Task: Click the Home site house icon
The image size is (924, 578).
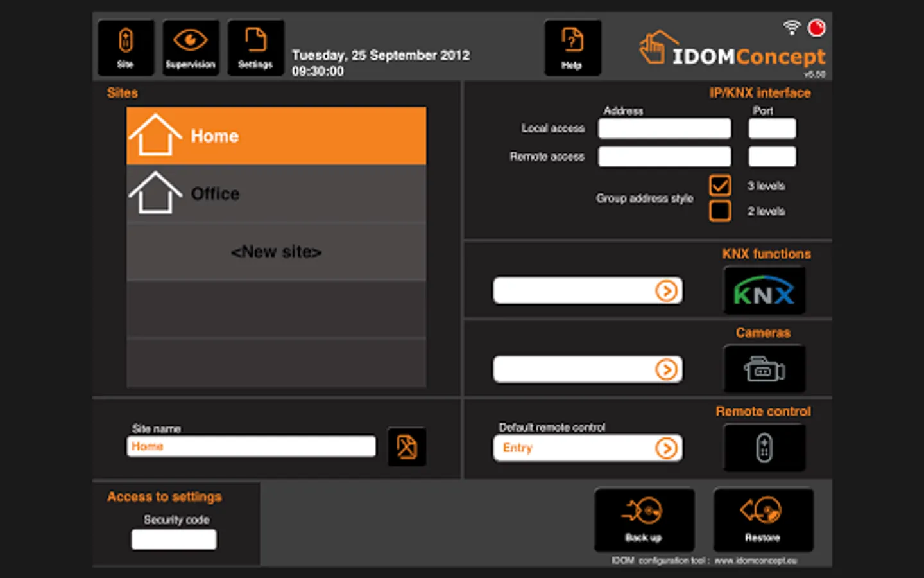Action: click(155, 136)
